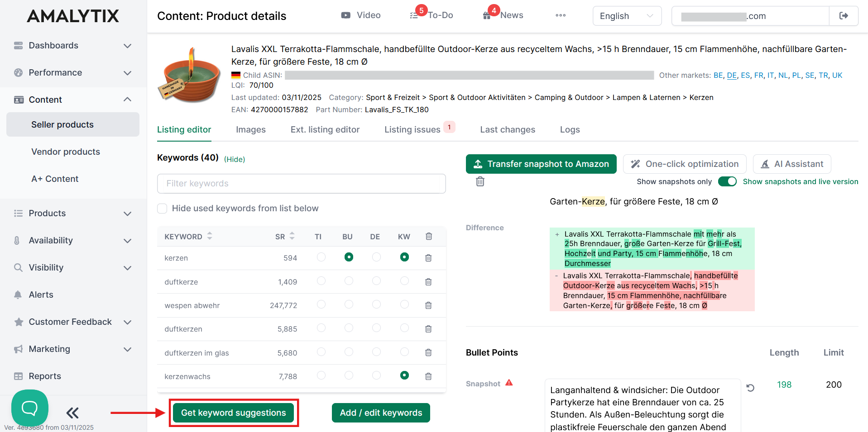The height and width of the screenshot is (432, 868).
Task: Open the Last changes tab
Action: 508,129
